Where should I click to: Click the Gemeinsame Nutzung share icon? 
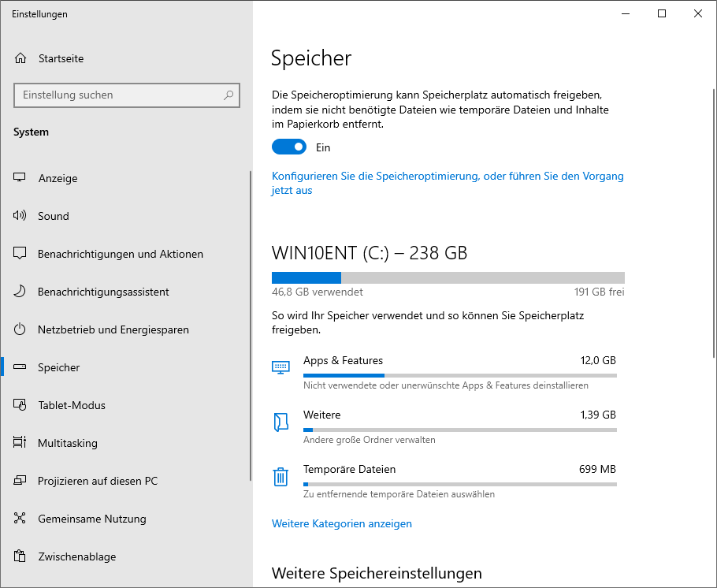(x=20, y=519)
